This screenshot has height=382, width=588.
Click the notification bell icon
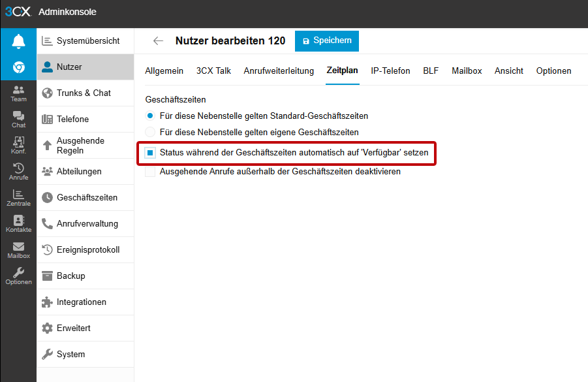18,42
